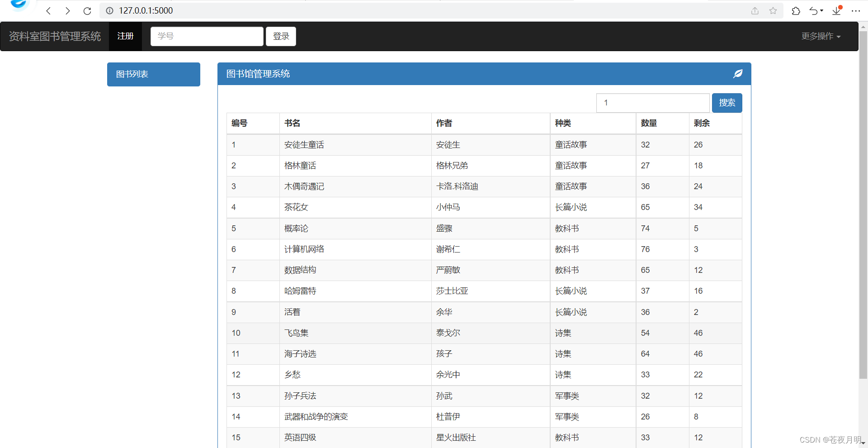868x448 pixels.
Task: Select the 注册 navbar item
Action: 126,36
